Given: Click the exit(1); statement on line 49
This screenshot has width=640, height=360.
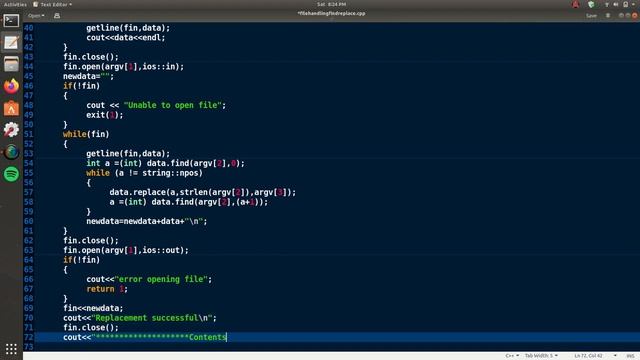Looking at the screenshot, I should pos(104,115).
